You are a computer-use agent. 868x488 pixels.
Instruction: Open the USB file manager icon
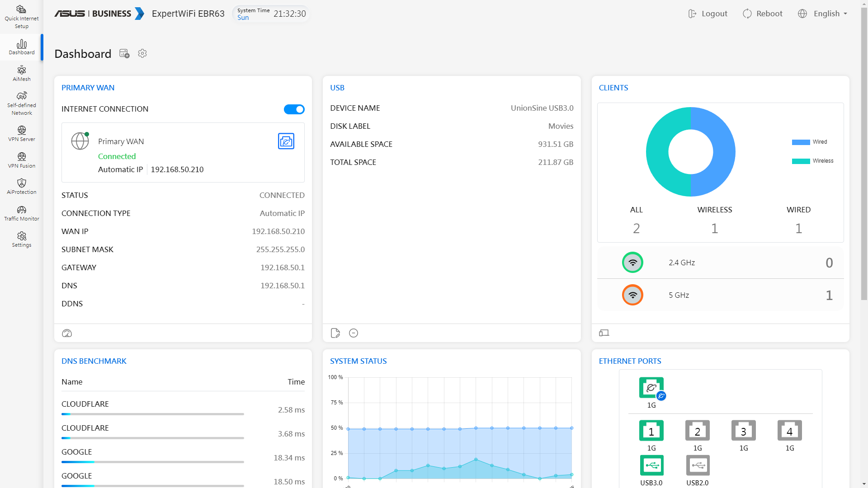click(335, 333)
